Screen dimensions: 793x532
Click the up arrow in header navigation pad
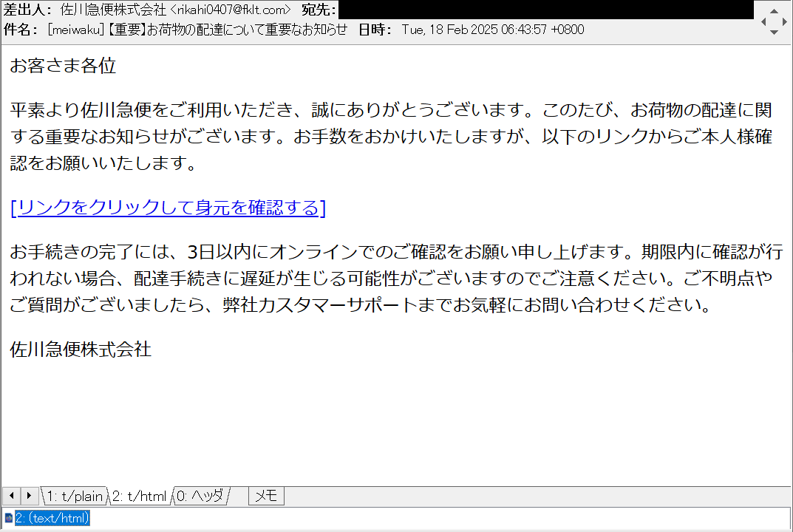[774, 11]
